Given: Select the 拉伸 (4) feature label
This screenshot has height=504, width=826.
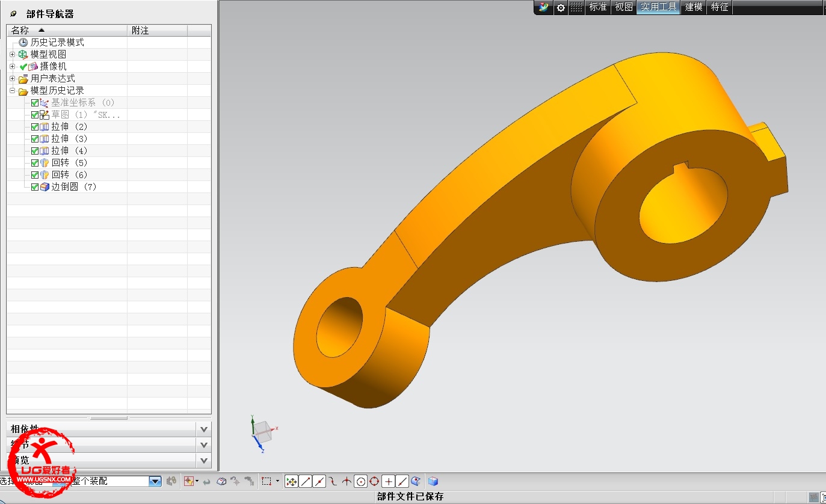Looking at the screenshot, I should [69, 151].
